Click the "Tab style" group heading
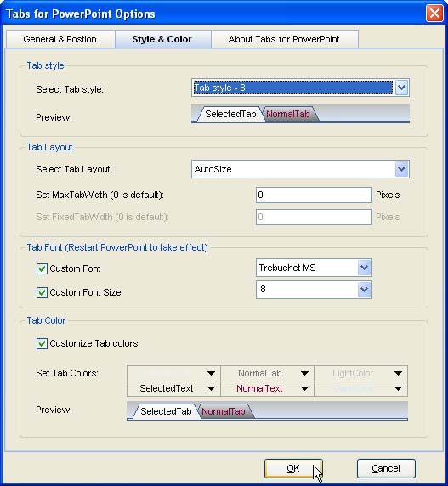This screenshot has width=448, height=486. pos(45,65)
